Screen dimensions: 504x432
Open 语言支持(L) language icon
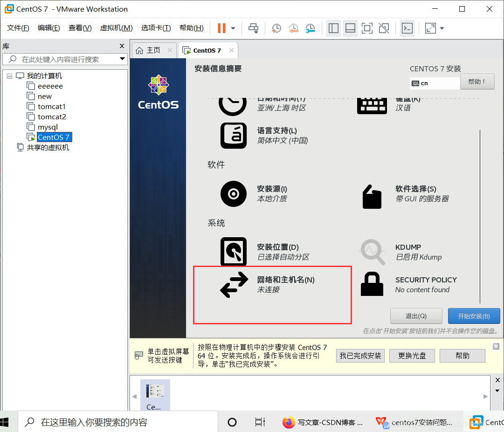point(234,136)
